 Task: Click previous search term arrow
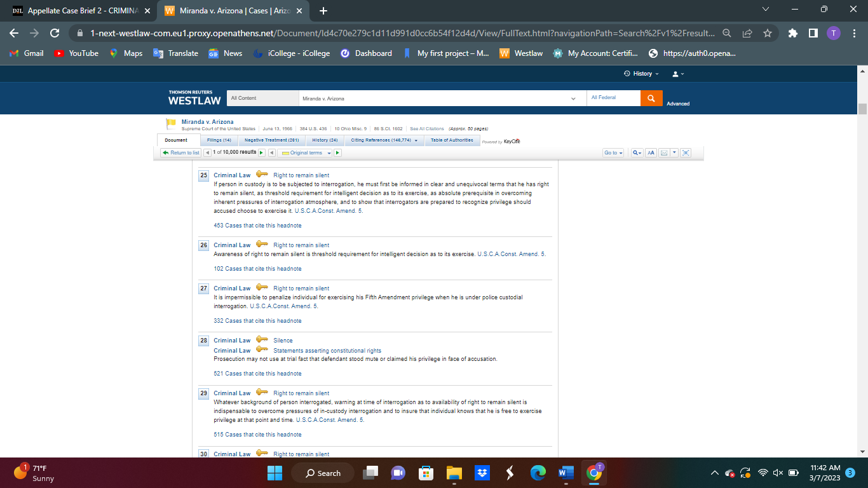coord(271,152)
